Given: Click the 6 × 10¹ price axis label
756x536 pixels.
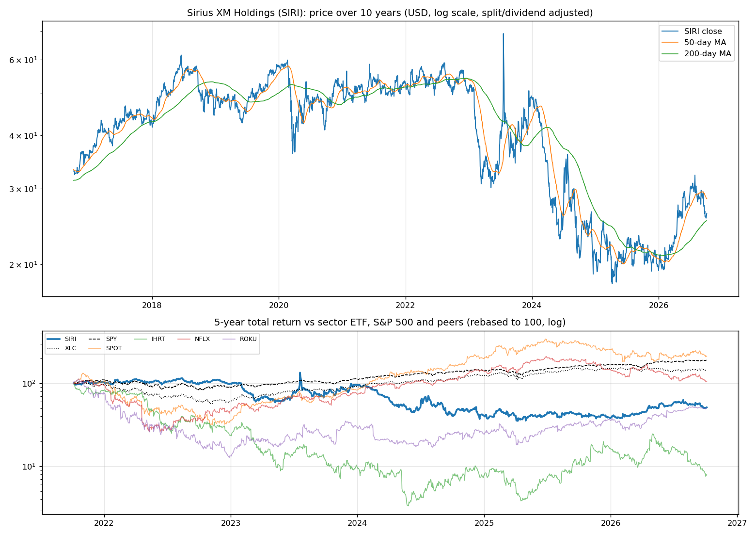Looking at the screenshot, I should point(23,60).
